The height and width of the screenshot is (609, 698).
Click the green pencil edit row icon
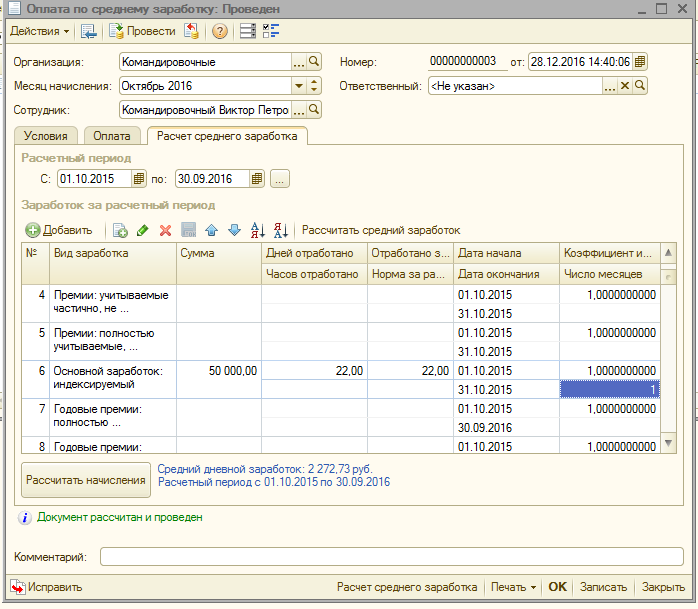(143, 230)
